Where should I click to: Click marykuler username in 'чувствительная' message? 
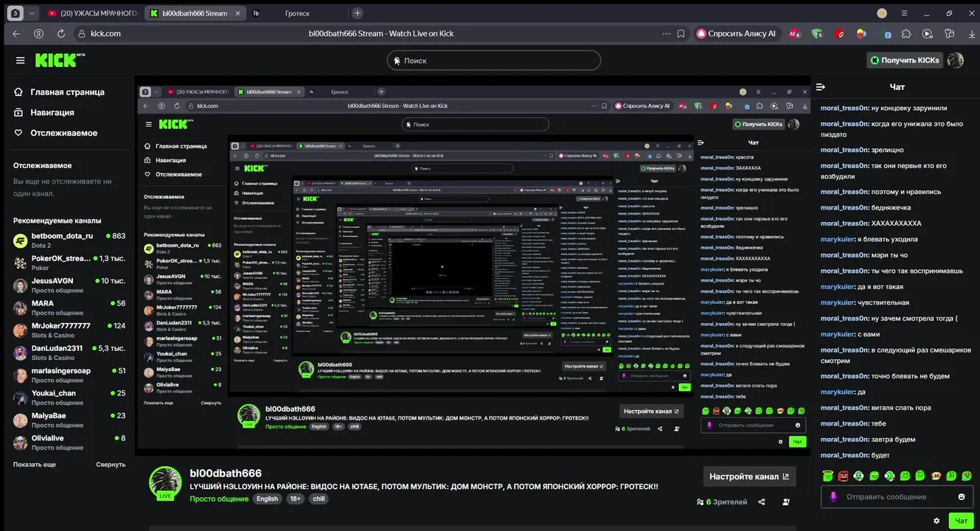[836, 302]
